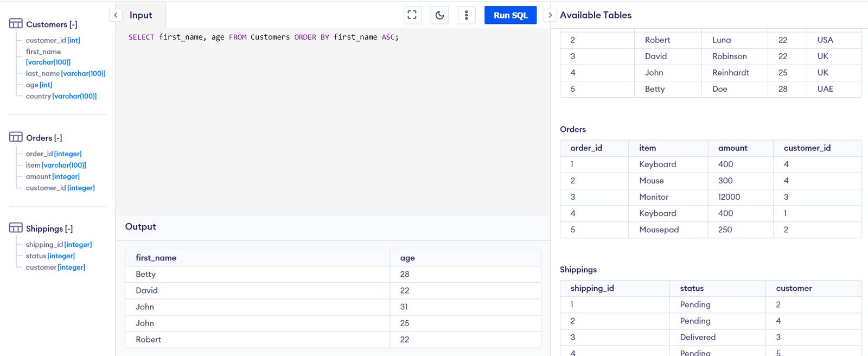Click item header in Orders table
This screenshot has width=868, height=356.
[x=648, y=148]
